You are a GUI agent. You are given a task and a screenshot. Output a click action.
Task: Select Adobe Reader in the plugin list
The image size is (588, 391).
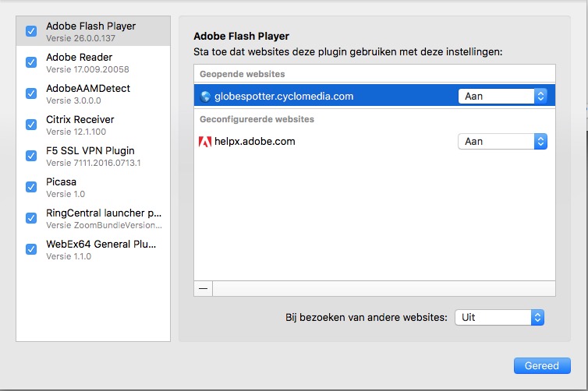(94, 62)
